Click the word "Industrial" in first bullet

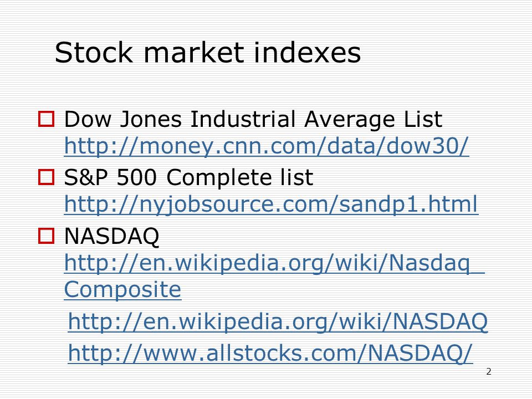click(243, 120)
